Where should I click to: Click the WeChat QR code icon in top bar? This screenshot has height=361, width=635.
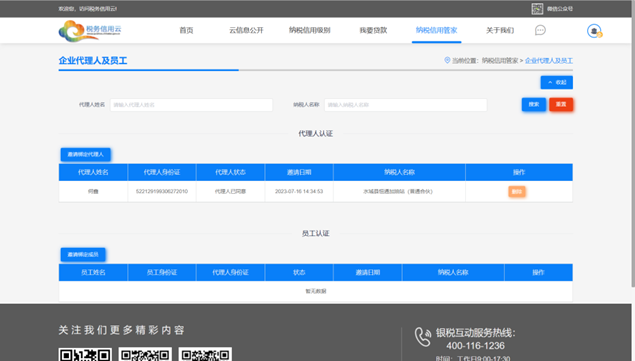tap(537, 9)
